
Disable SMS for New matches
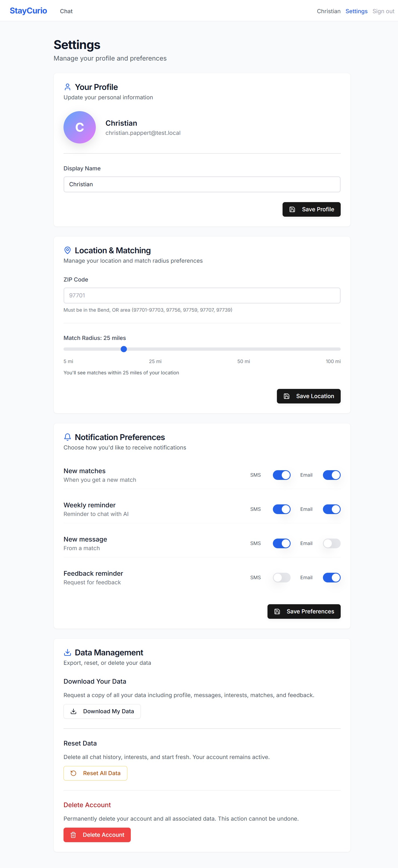click(x=281, y=475)
